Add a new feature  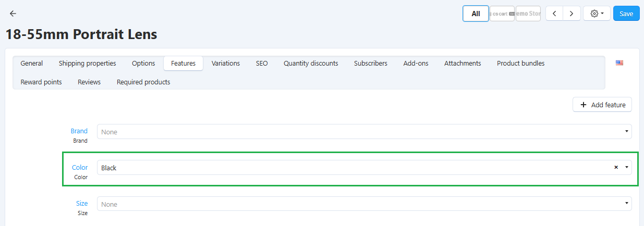coord(602,105)
